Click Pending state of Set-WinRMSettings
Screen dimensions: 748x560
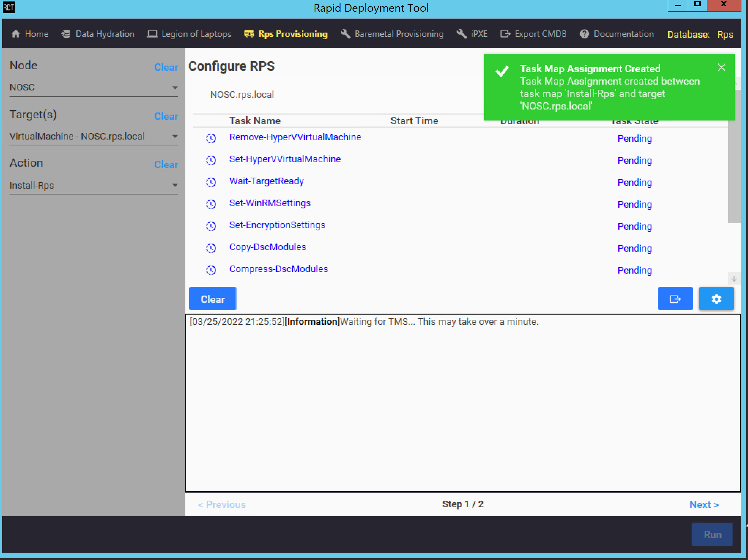pos(635,204)
